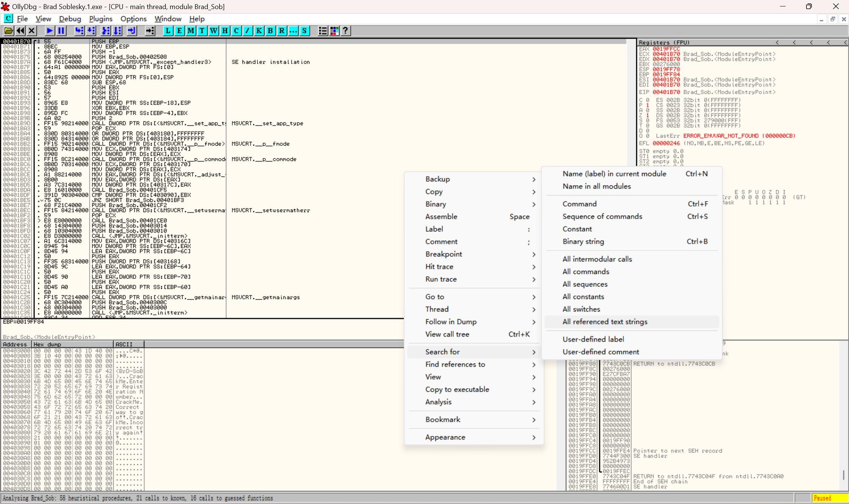The height and width of the screenshot is (504, 849).
Task: Open the Memory map M window icon
Action: tap(191, 31)
